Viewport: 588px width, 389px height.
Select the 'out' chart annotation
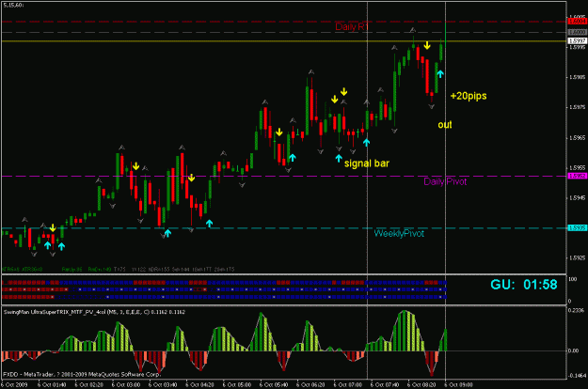[x=445, y=125]
